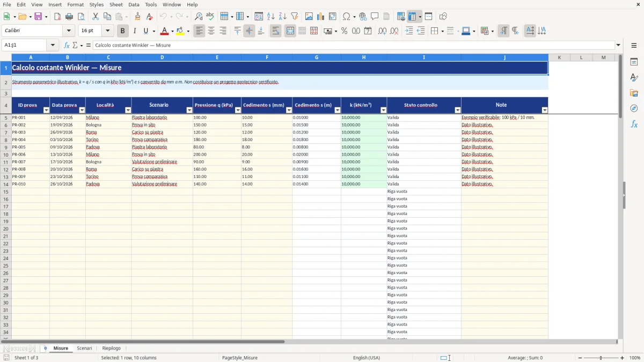Open the Data menu
The height and width of the screenshot is (362, 644).
[134, 4]
